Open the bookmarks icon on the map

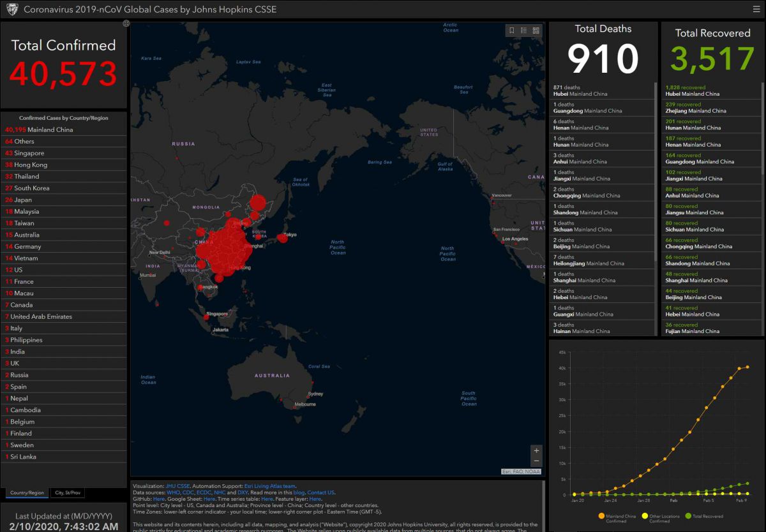(512, 30)
